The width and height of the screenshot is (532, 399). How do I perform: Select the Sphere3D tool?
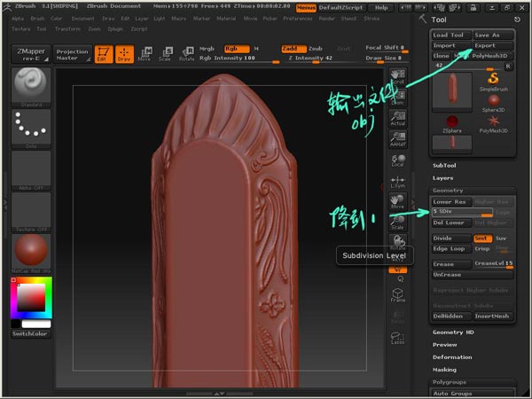[493, 103]
